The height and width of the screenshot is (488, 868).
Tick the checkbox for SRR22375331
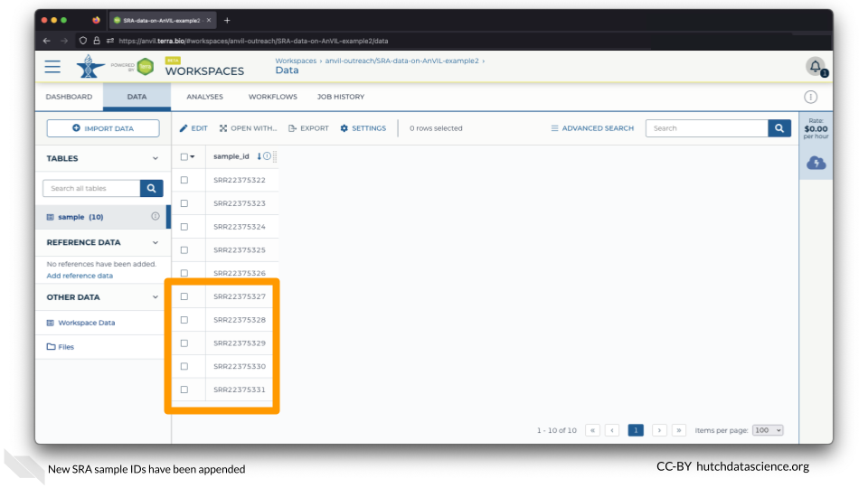184,389
